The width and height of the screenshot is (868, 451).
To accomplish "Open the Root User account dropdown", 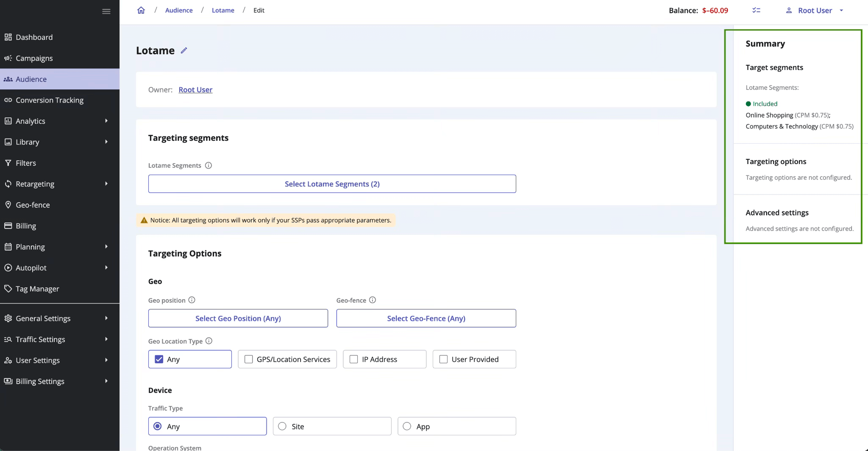I will point(814,10).
